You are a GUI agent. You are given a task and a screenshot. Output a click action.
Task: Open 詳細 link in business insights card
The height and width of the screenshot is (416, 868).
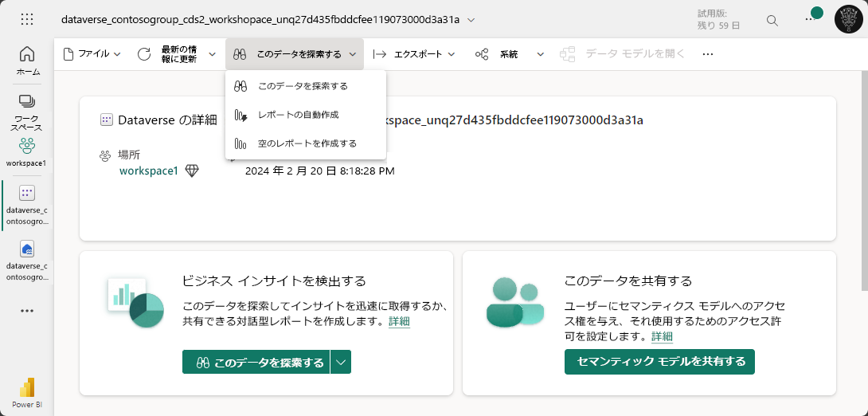click(x=399, y=321)
